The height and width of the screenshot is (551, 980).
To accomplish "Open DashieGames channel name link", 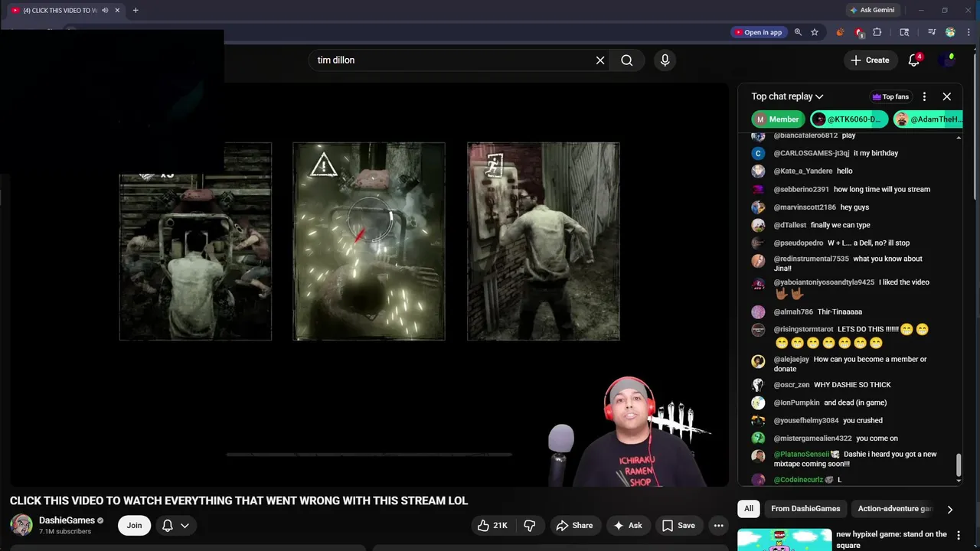I will [67, 520].
